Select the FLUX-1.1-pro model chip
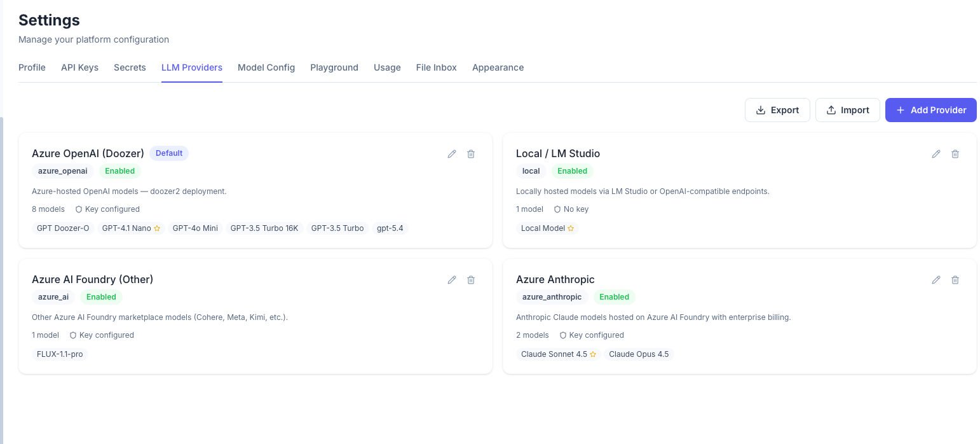This screenshot has width=980, height=444. click(x=60, y=354)
